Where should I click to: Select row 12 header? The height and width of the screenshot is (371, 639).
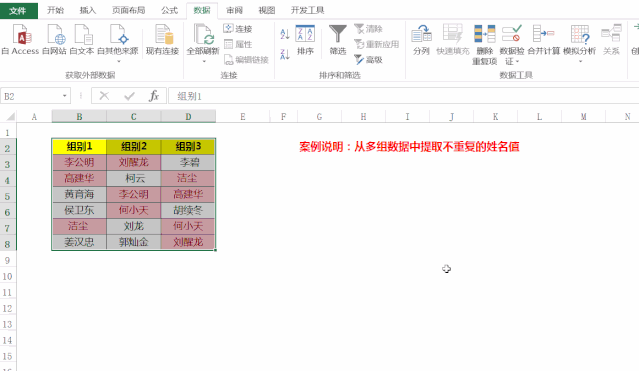tap(8, 308)
